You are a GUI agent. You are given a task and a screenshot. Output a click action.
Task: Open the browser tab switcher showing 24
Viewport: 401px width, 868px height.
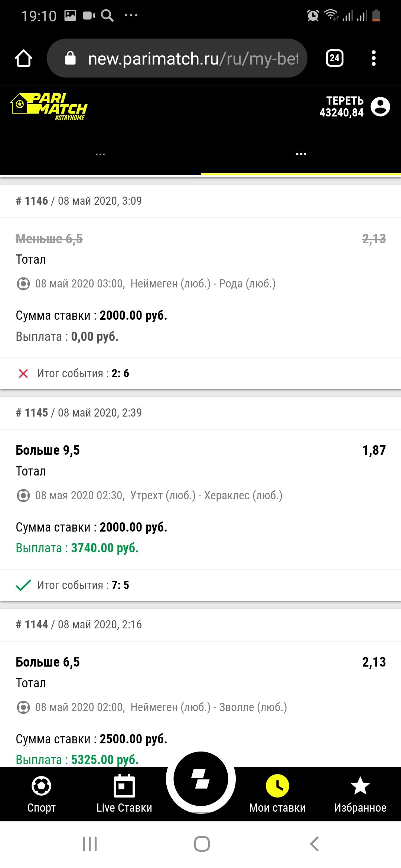[335, 58]
